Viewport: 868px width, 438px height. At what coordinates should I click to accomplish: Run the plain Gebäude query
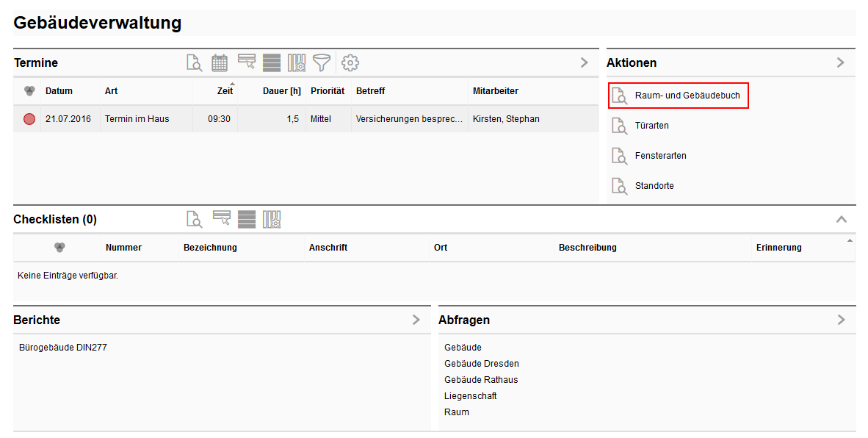tap(463, 348)
